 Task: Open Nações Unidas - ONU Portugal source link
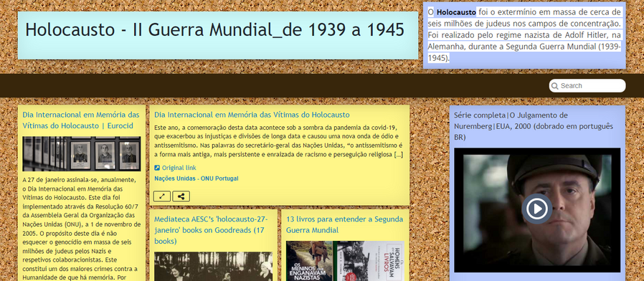click(x=196, y=178)
